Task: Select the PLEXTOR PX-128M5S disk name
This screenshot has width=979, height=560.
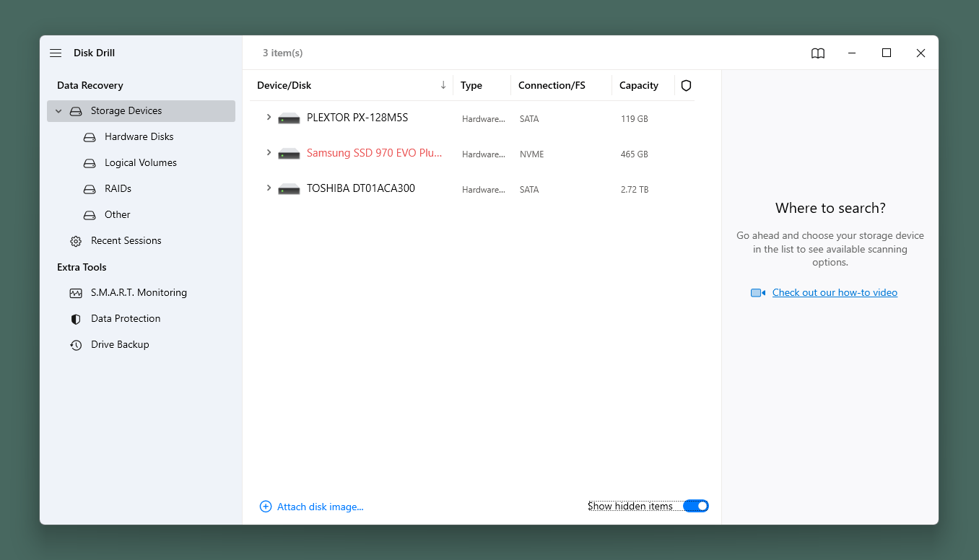Action: point(357,118)
